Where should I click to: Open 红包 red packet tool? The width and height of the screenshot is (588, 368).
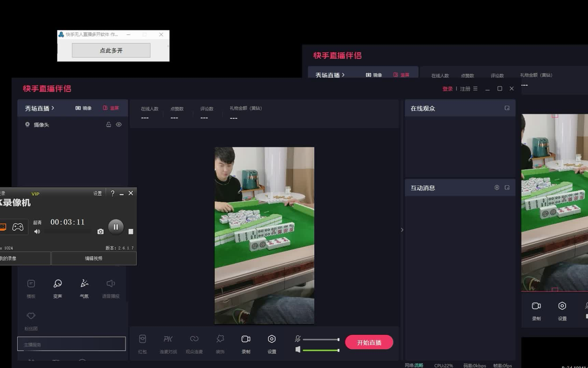pos(143,344)
